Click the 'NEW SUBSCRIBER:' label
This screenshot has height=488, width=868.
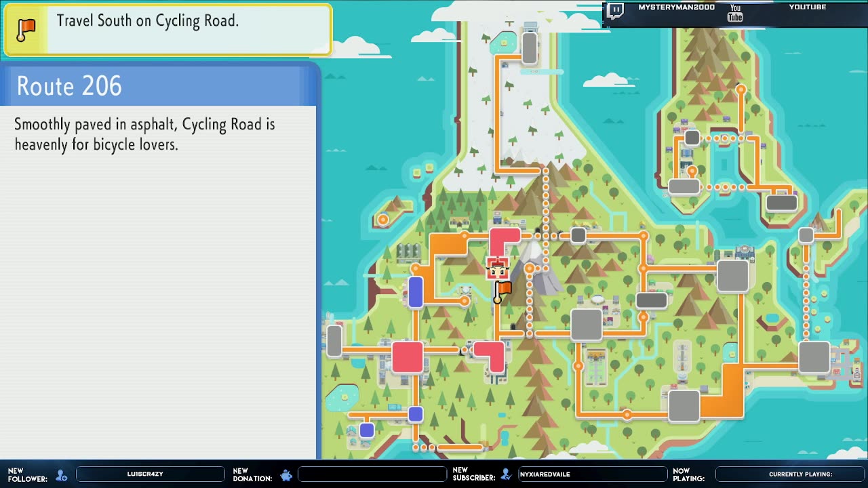coord(474,474)
